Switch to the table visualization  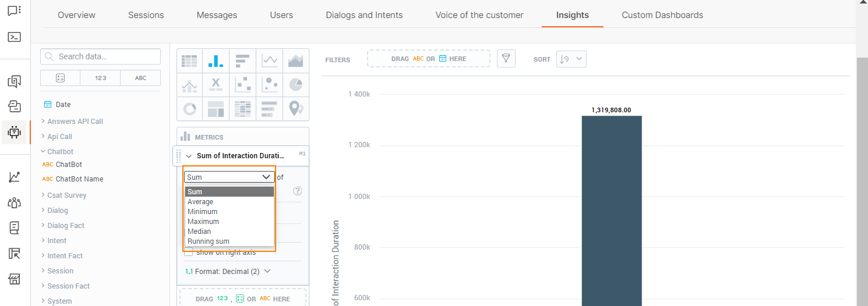[190, 60]
